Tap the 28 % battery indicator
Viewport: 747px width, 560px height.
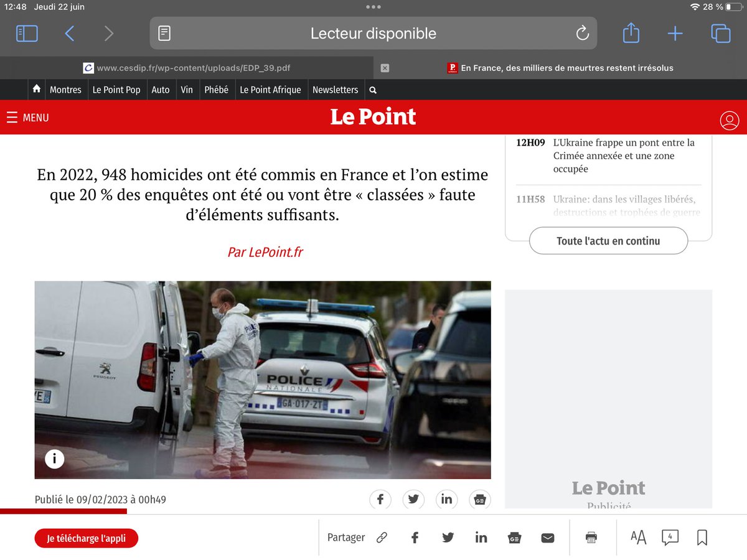point(723,7)
